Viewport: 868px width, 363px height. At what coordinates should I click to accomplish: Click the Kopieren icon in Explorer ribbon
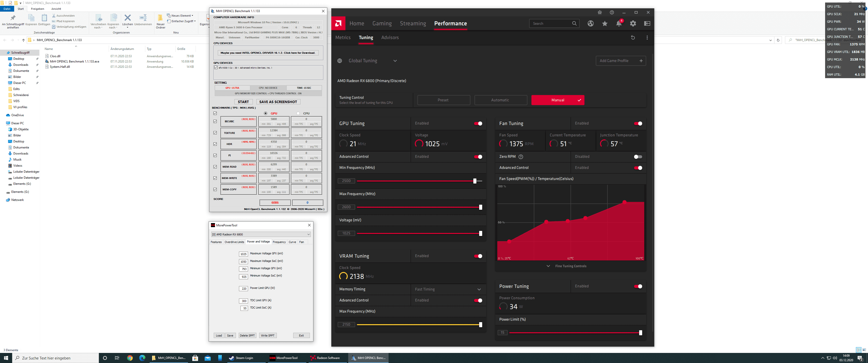[x=31, y=17]
